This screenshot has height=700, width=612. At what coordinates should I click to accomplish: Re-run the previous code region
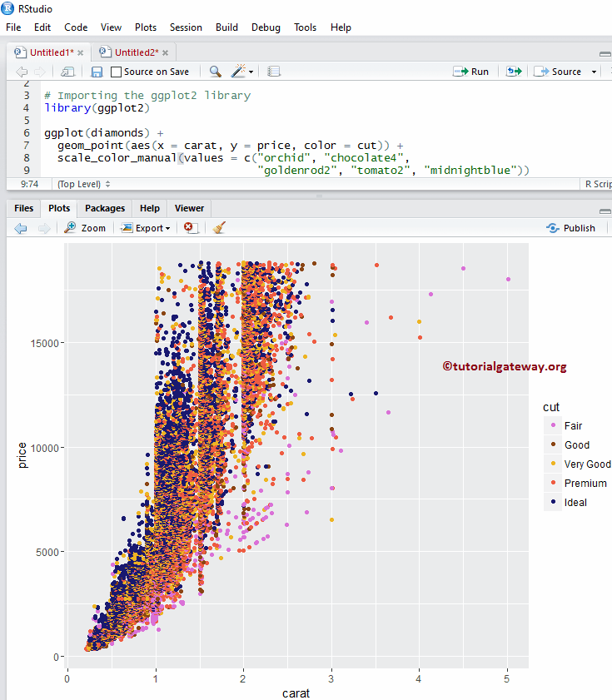pyautogui.click(x=513, y=72)
